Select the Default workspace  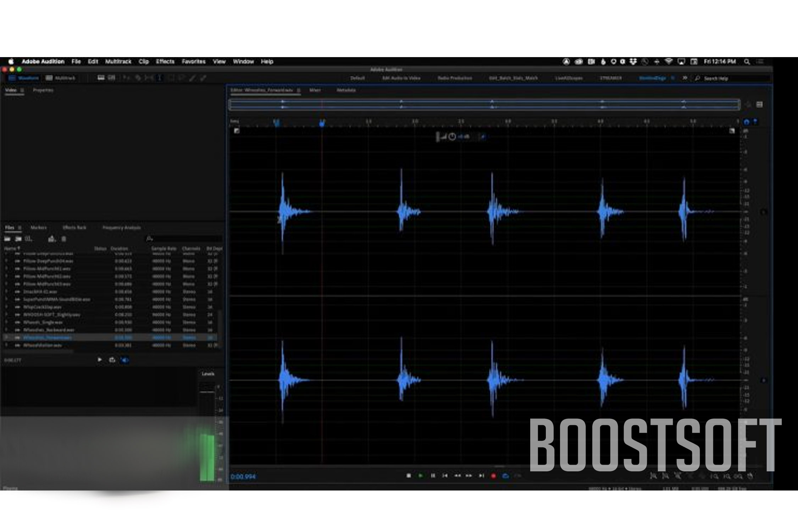click(358, 78)
